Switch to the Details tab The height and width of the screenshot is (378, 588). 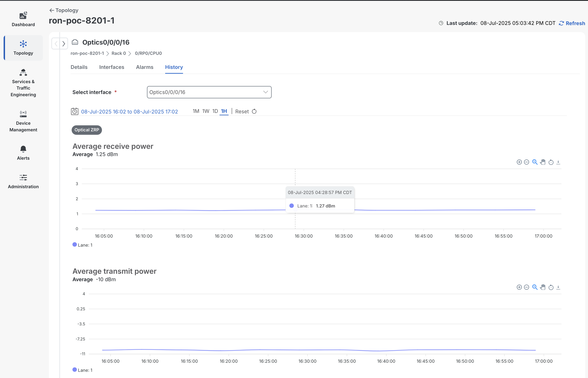pos(79,67)
